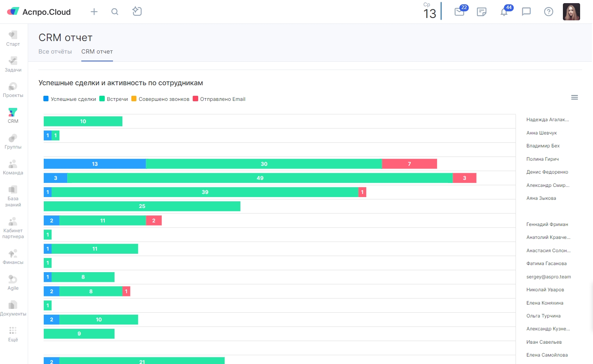This screenshot has height=364, width=593.
Task: Open the chat bubble icon
Action: (x=526, y=12)
